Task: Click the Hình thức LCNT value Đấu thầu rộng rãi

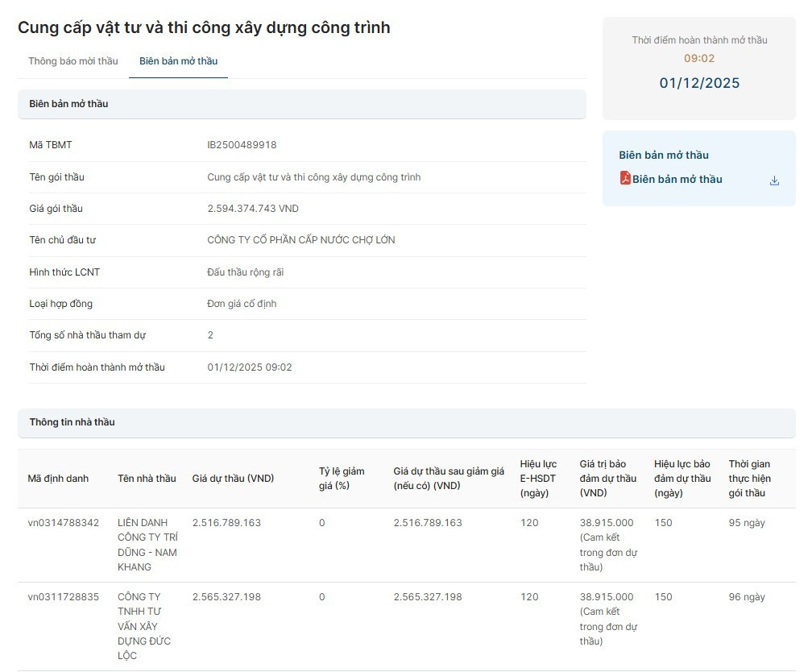Action: click(243, 272)
